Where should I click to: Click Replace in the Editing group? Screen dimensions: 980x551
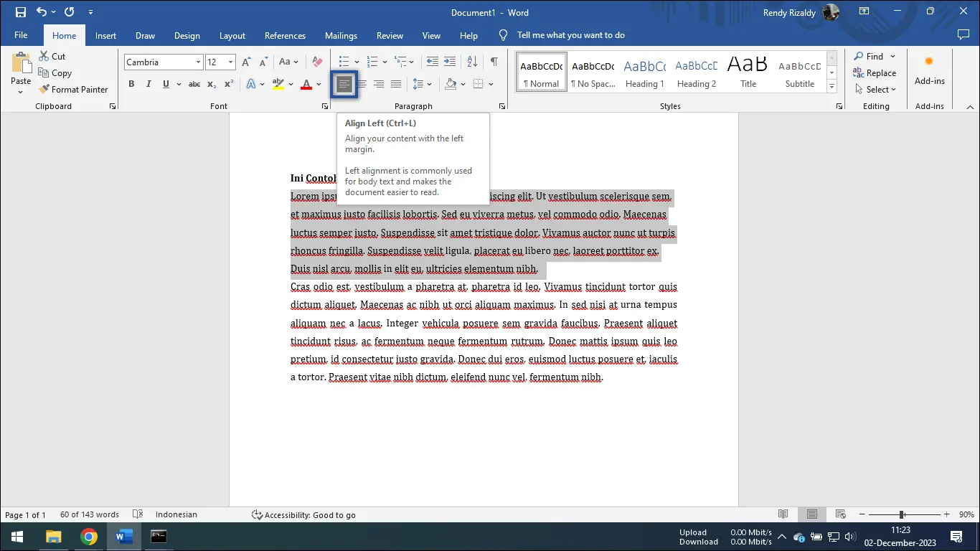pos(875,72)
